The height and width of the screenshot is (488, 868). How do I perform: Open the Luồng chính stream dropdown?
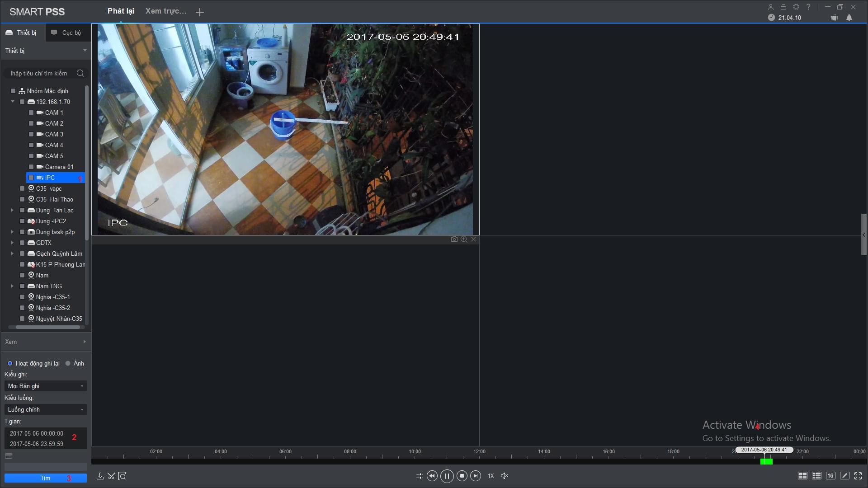(45, 409)
